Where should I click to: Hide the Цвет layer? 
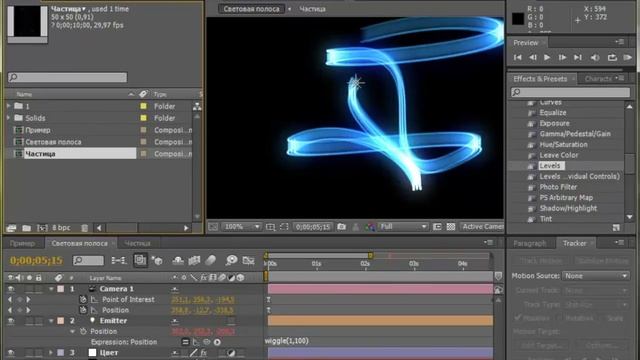pos(11,353)
